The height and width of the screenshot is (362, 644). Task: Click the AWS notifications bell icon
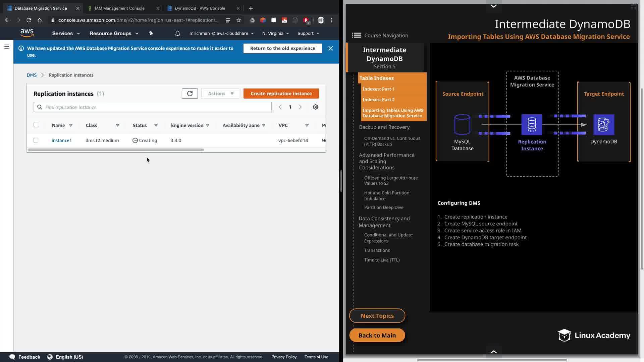(x=177, y=33)
